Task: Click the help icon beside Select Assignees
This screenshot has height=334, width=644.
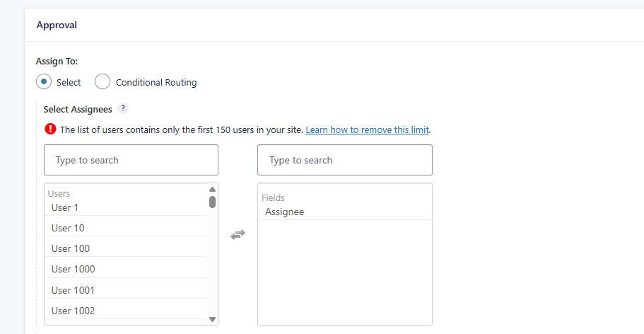Action: pyautogui.click(x=123, y=109)
